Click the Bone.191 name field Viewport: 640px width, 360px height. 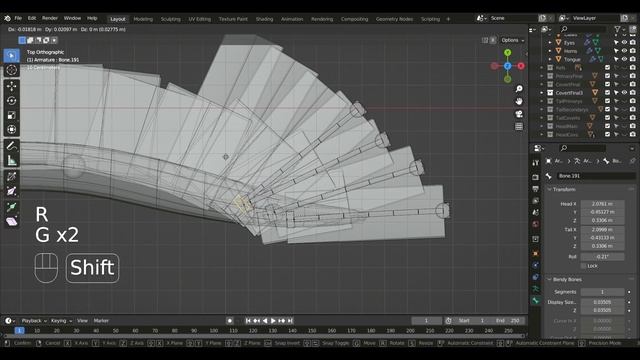click(x=596, y=176)
